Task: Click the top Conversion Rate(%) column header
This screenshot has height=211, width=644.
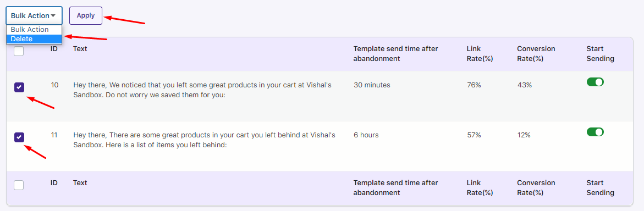Action: point(536,54)
